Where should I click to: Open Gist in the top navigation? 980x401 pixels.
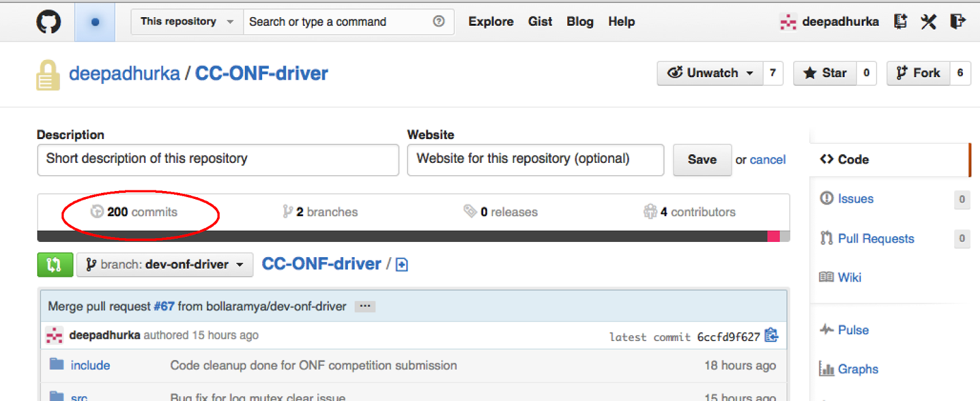pos(540,21)
